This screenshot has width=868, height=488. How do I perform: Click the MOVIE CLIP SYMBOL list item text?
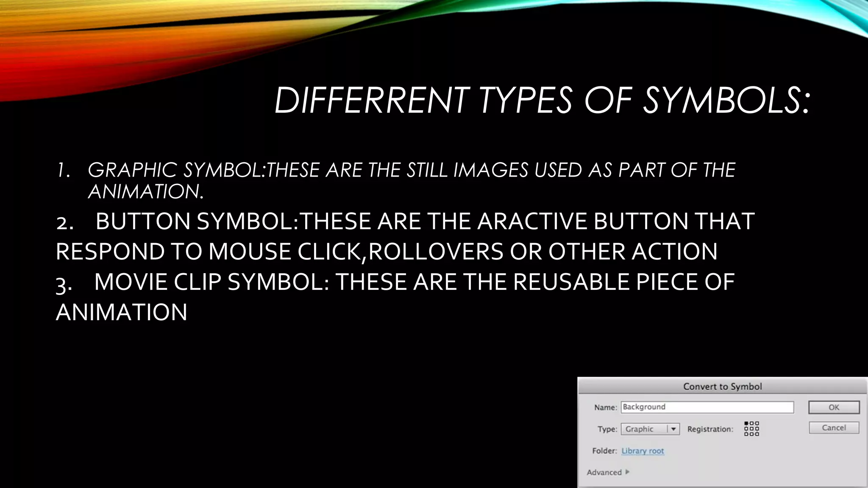click(395, 297)
